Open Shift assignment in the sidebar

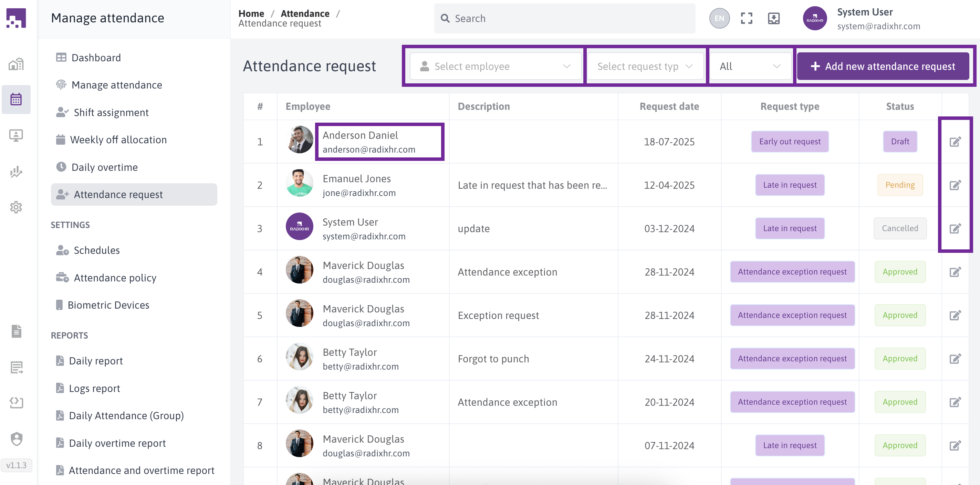(x=111, y=112)
